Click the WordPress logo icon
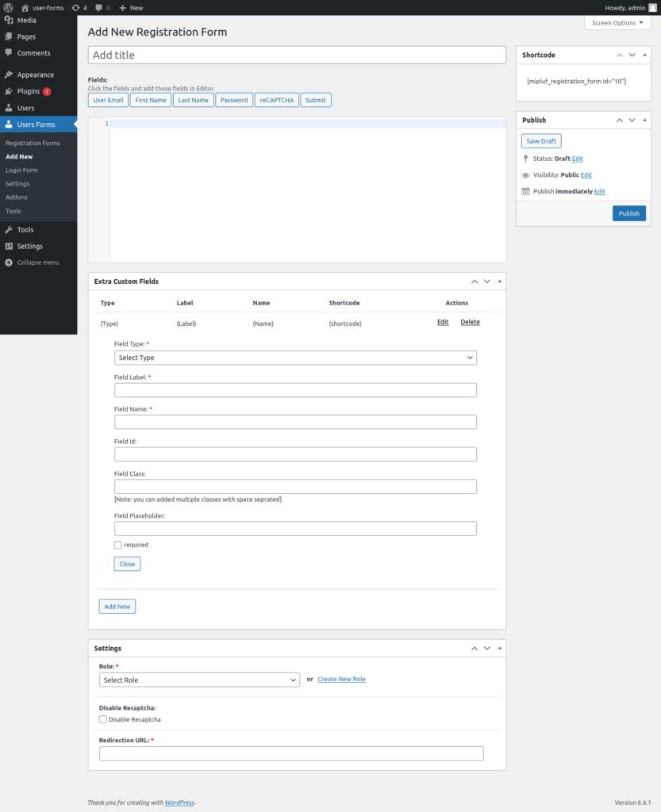This screenshot has height=812, width=661. click(9, 7)
